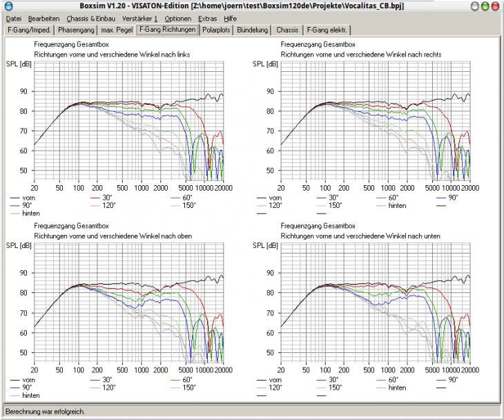Viewport: 504px width, 420px height.
Task: Open the Chassis & Einbau menu
Action: [x=90, y=19]
